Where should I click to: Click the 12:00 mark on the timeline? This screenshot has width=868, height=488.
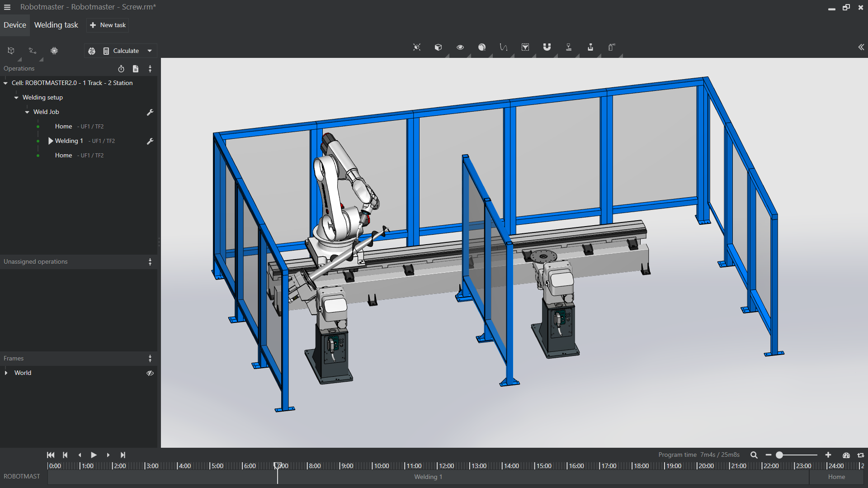click(x=446, y=466)
